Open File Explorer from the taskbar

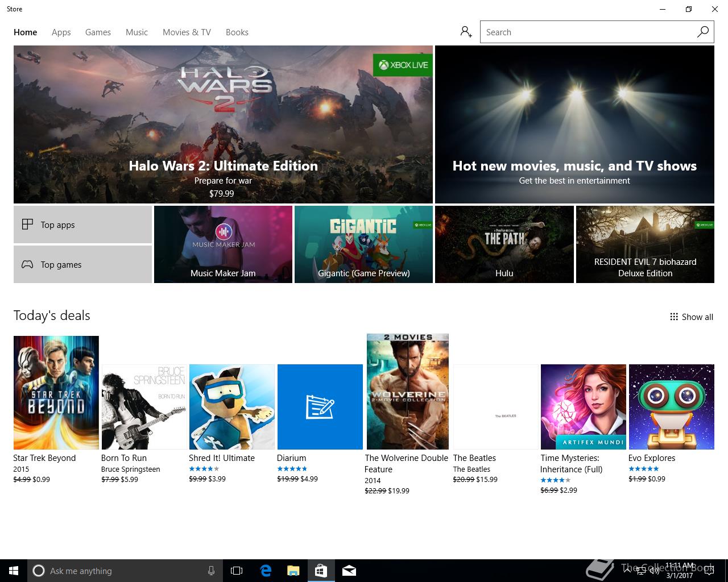coord(293,571)
